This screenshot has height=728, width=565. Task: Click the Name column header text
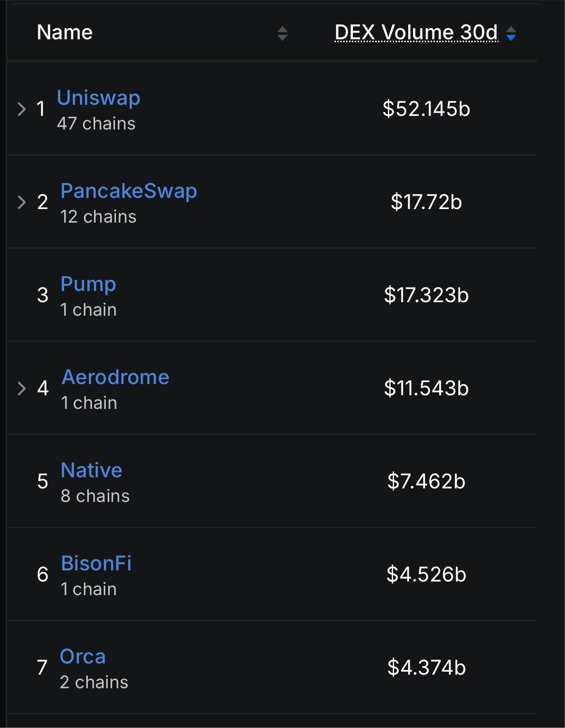tap(65, 32)
